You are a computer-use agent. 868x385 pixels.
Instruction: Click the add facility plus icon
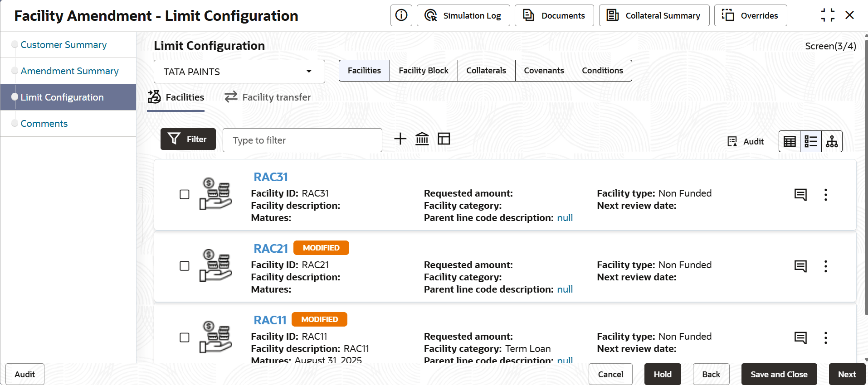coord(400,139)
